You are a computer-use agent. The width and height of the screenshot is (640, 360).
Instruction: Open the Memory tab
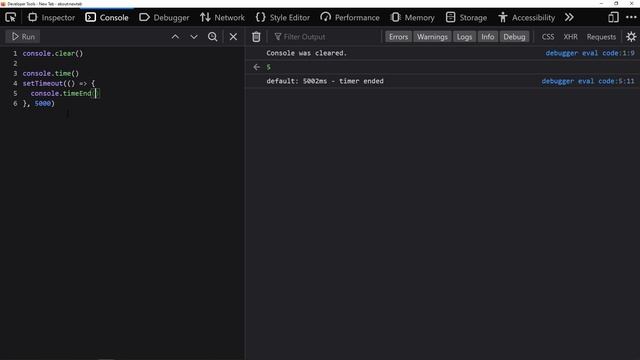(413, 18)
